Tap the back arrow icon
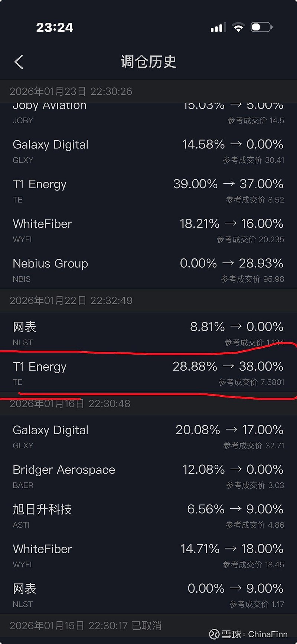297x644 pixels. (19, 62)
